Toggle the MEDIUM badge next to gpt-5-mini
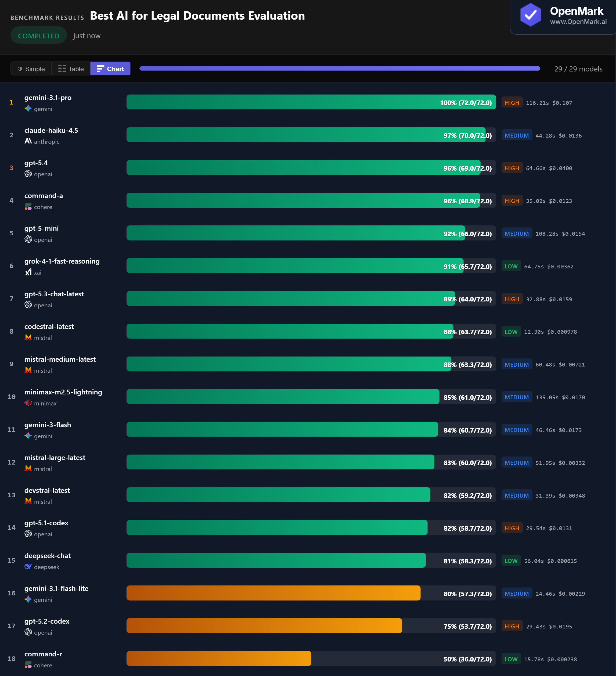 (517, 233)
